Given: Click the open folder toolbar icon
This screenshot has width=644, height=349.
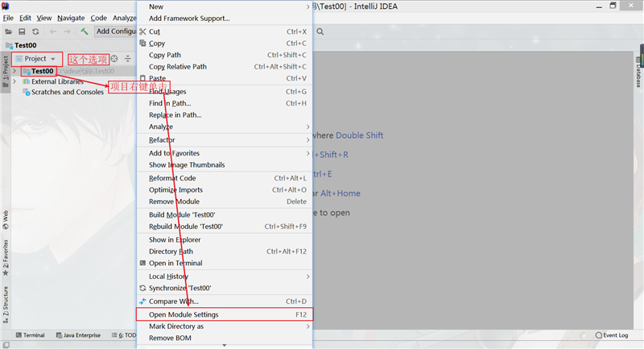Looking at the screenshot, I should click(x=8, y=31).
